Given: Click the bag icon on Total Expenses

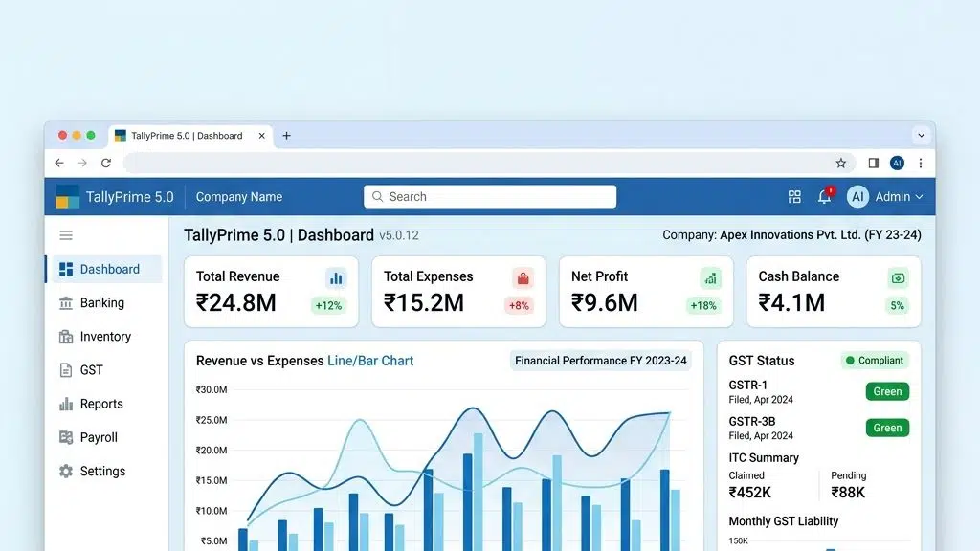Looking at the screenshot, I should tap(523, 278).
